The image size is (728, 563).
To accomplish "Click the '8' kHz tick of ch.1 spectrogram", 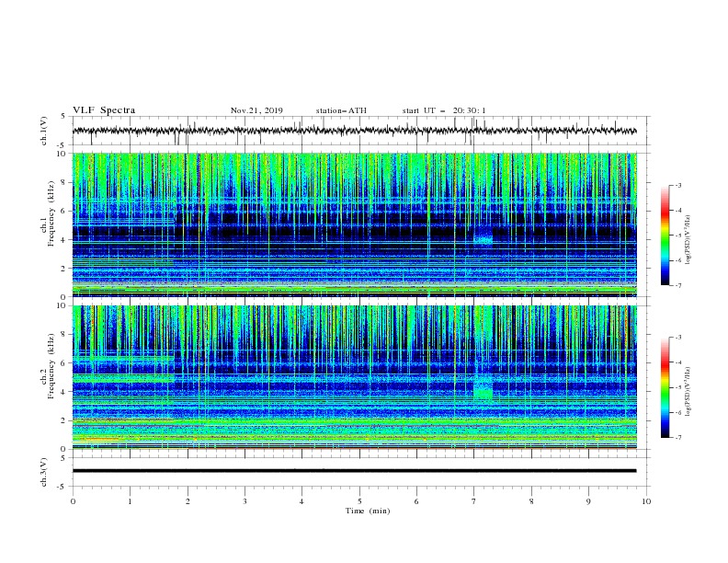I will pyautogui.click(x=63, y=182).
